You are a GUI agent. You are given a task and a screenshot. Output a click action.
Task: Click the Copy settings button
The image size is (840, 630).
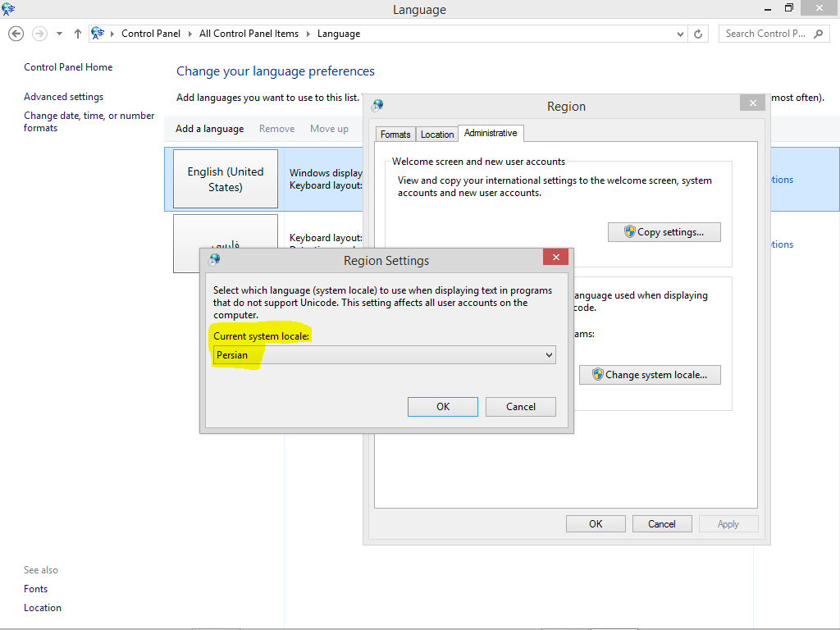point(664,232)
